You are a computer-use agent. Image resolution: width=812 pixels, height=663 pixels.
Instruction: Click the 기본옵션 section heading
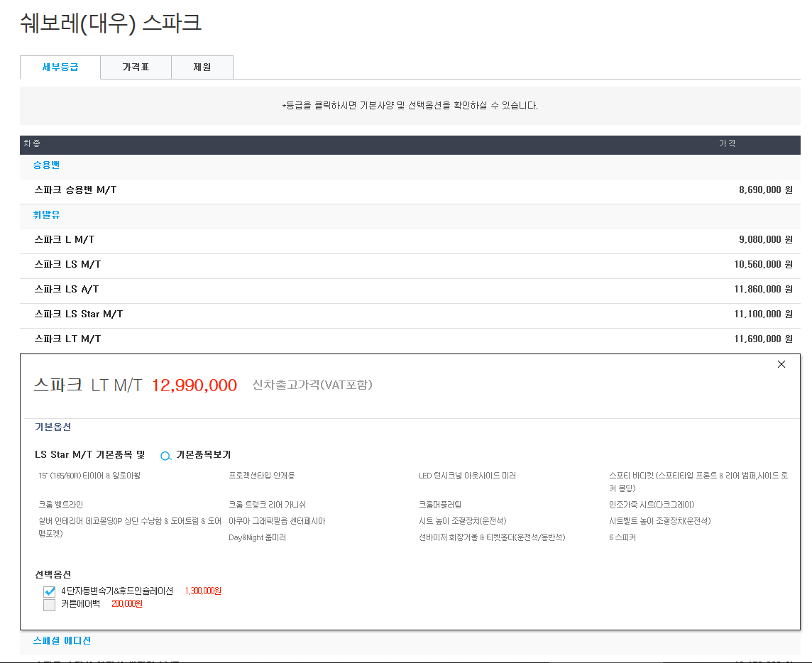(x=53, y=427)
